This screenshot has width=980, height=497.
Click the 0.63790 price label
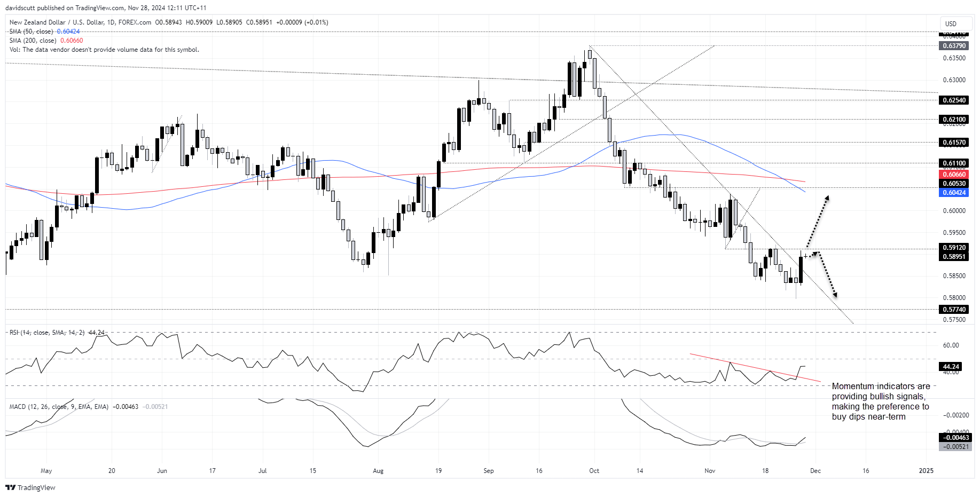click(x=954, y=46)
